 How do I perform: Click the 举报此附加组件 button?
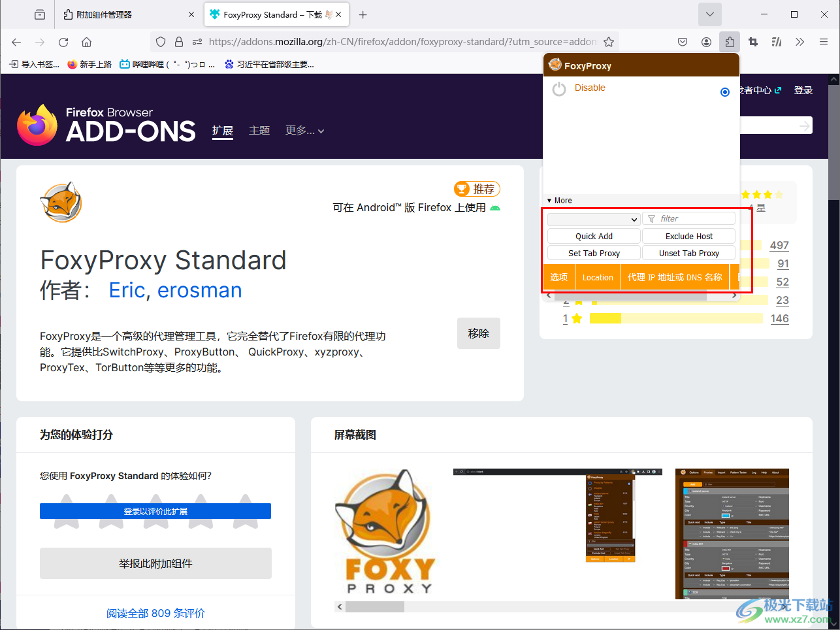tap(155, 563)
